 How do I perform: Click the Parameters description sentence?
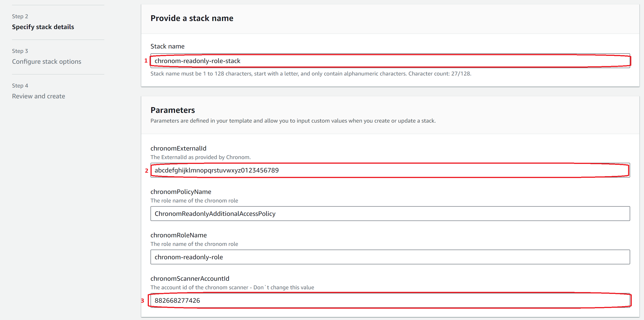293,121
